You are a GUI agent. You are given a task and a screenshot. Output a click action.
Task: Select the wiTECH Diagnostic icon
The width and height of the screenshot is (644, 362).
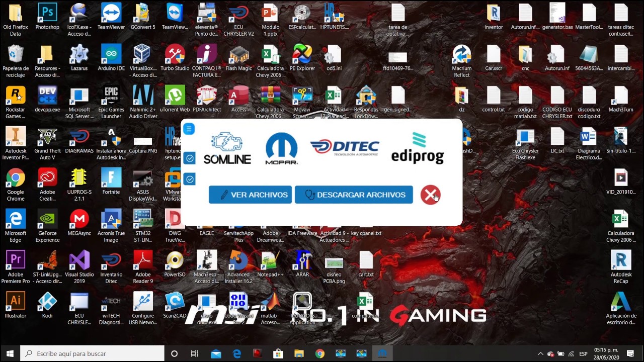[x=111, y=309]
